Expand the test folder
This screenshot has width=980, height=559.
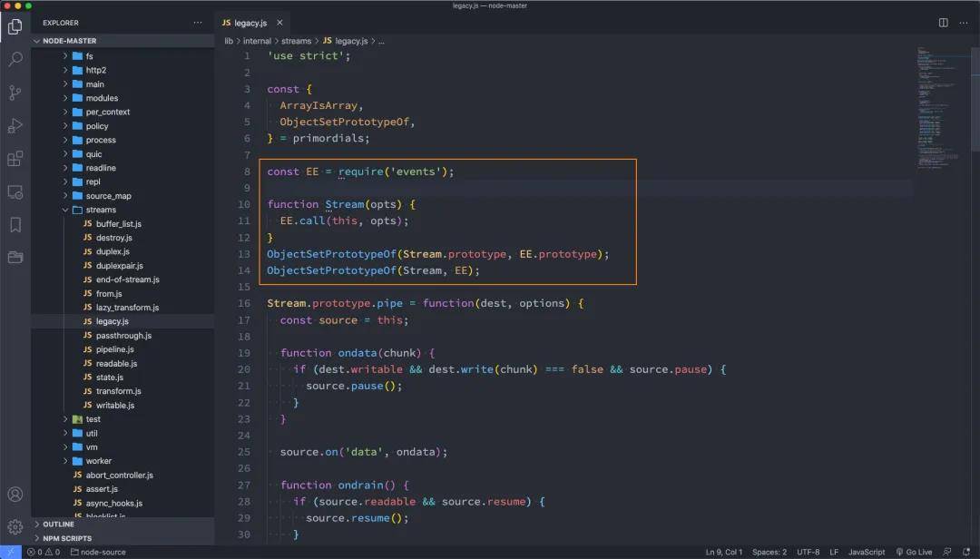(x=122, y=419)
